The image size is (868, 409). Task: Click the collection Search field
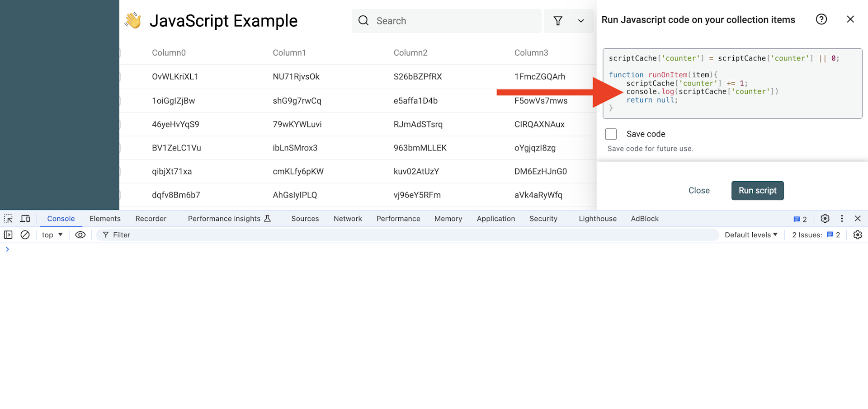click(452, 21)
